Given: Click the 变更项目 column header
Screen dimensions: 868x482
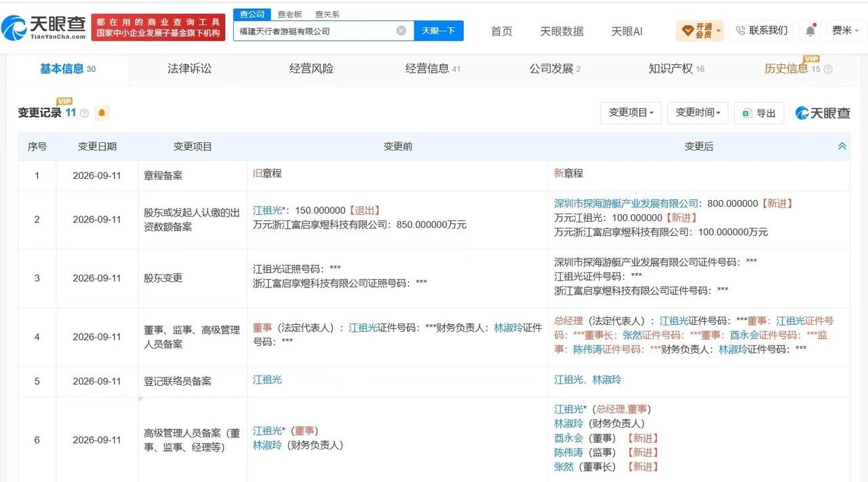Looking at the screenshot, I should point(193,146).
